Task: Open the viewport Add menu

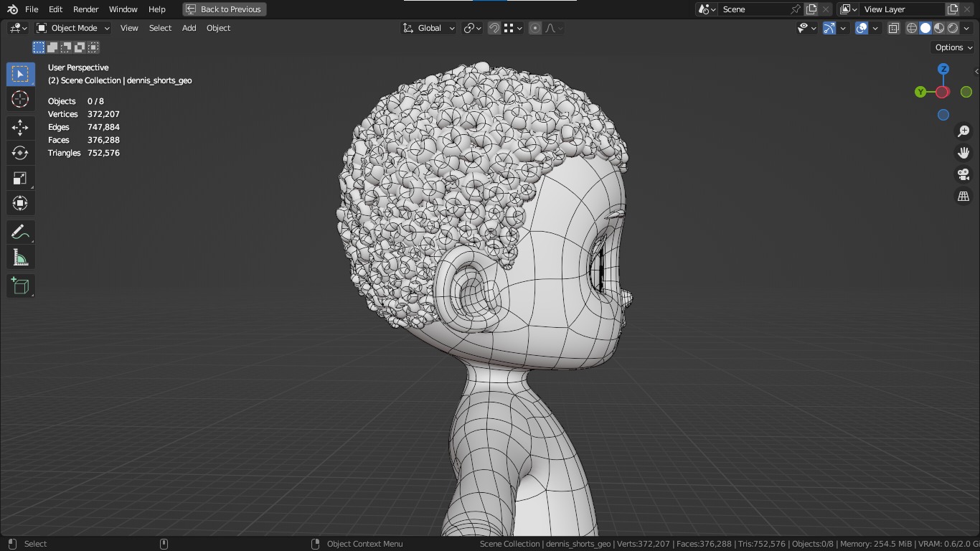Action: [x=189, y=28]
